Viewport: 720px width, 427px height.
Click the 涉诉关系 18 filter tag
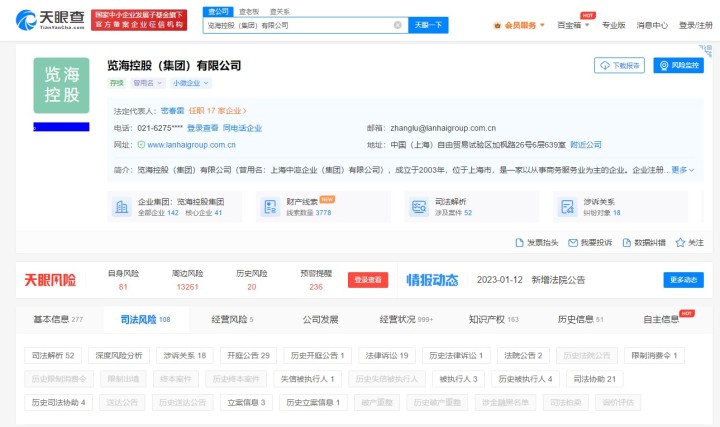185,355
